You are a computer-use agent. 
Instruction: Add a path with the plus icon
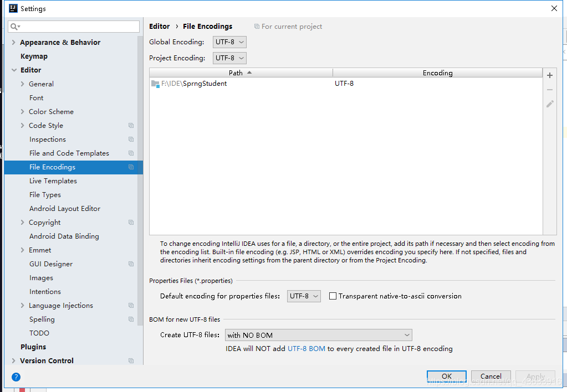coord(550,75)
